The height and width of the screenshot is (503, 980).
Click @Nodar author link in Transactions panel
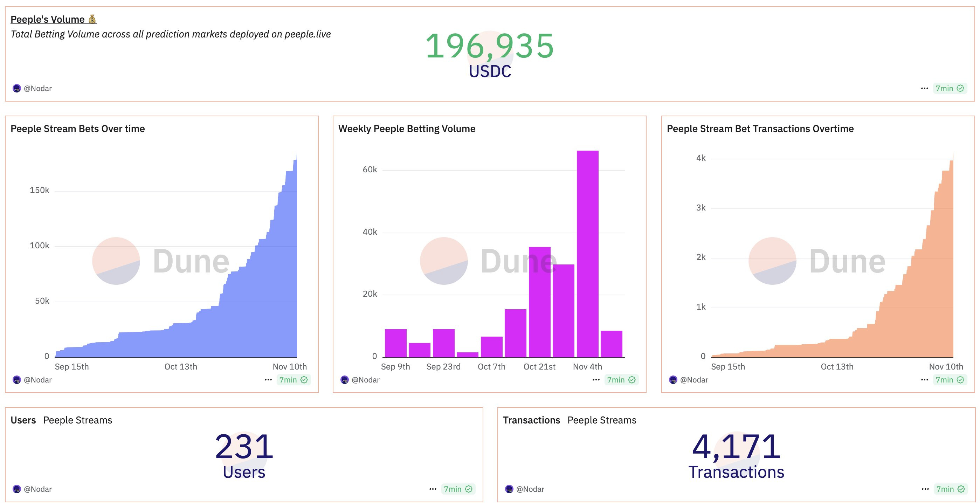click(x=530, y=489)
